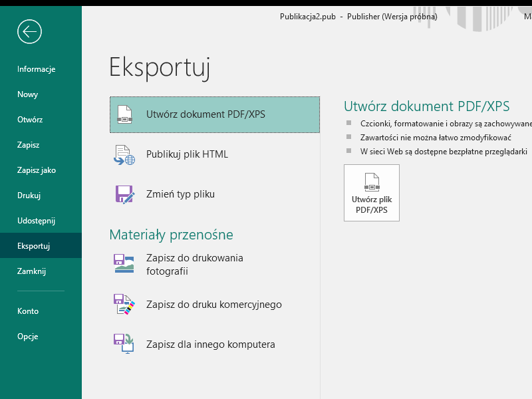Click text 'W sieci Web są dostępne bezpłatne przeglądarki'
Viewport: 532px width, 399px height.
coord(444,152)
